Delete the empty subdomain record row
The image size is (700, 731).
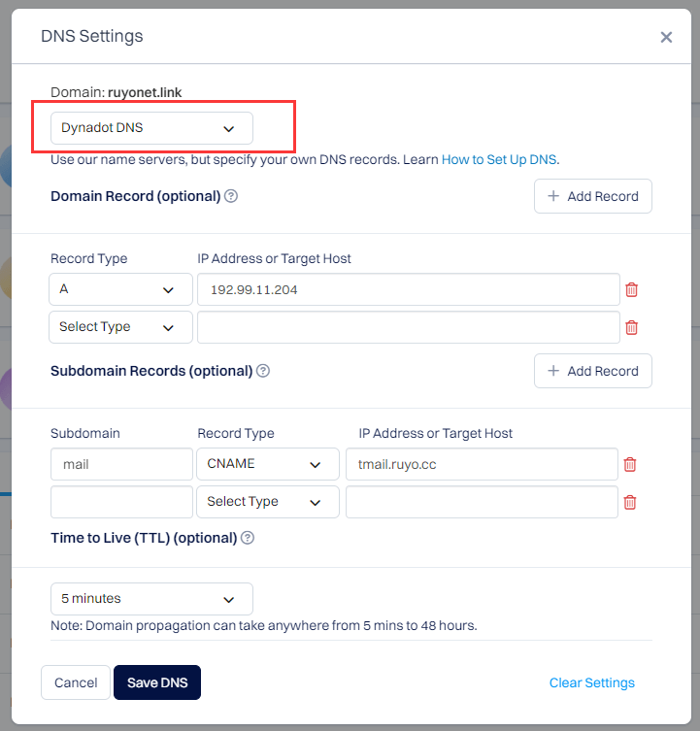pyautogui.click(x=629, y=502)
